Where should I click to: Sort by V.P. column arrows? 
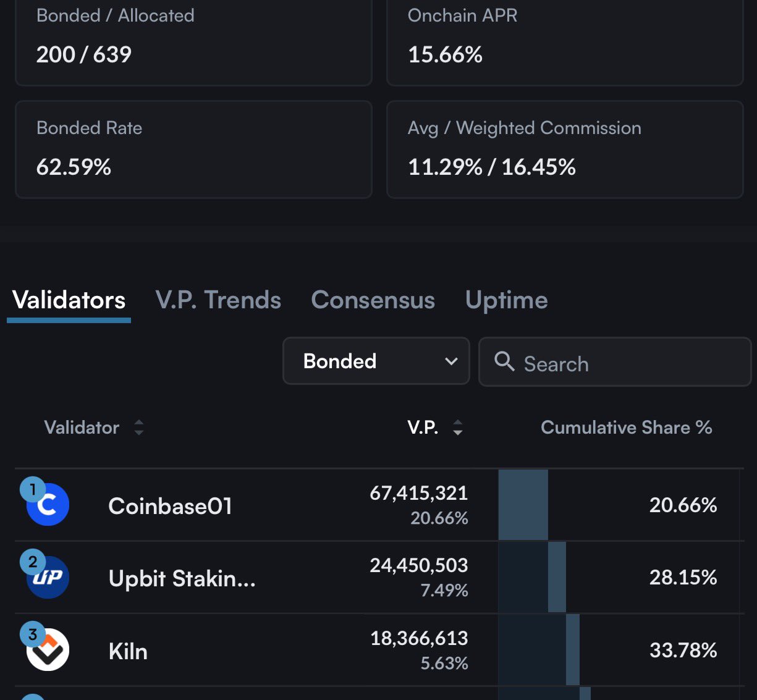[x=458, y=428]
